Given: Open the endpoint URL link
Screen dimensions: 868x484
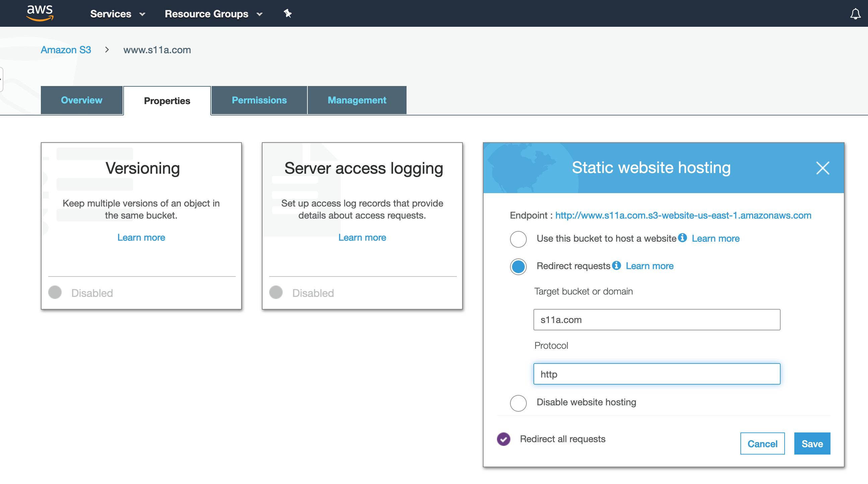Looking at the screenshot, I should point(683,216).
